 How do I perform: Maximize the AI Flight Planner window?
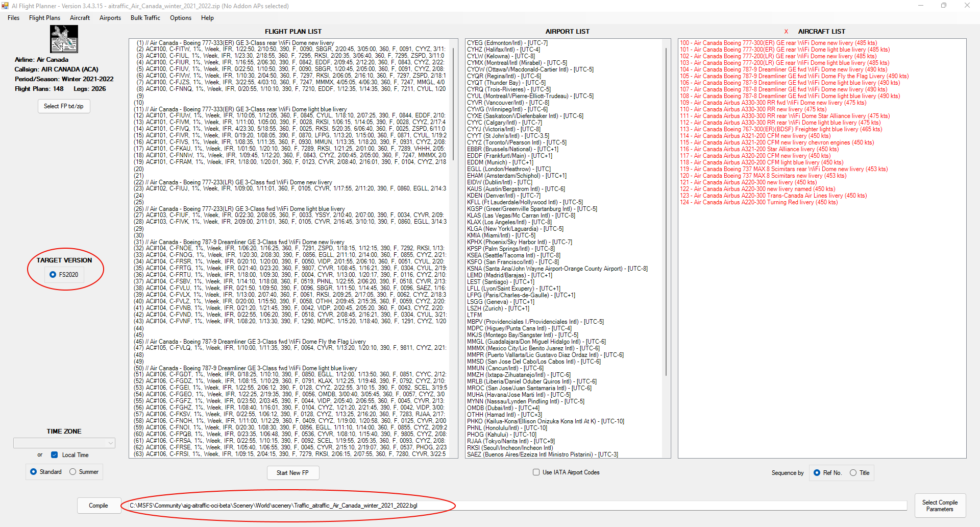click(x=944, y=6)
